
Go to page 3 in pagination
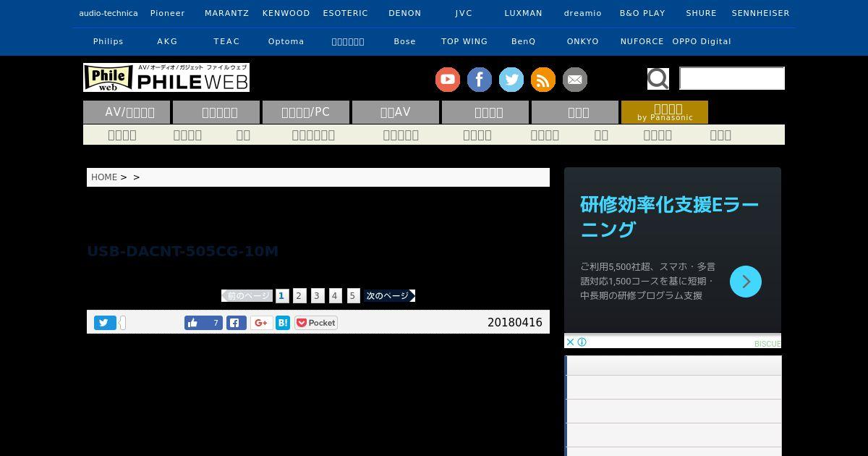pos(317,295)
